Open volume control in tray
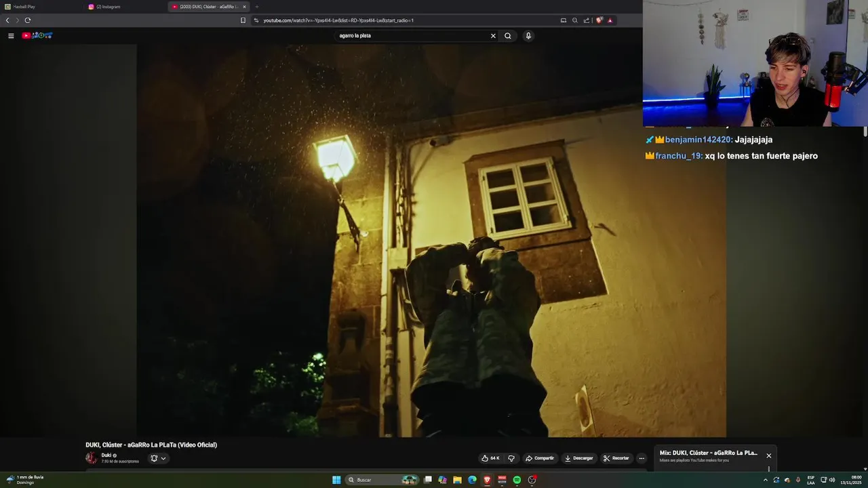Viewport: 868px width, 488px height. 832,480
